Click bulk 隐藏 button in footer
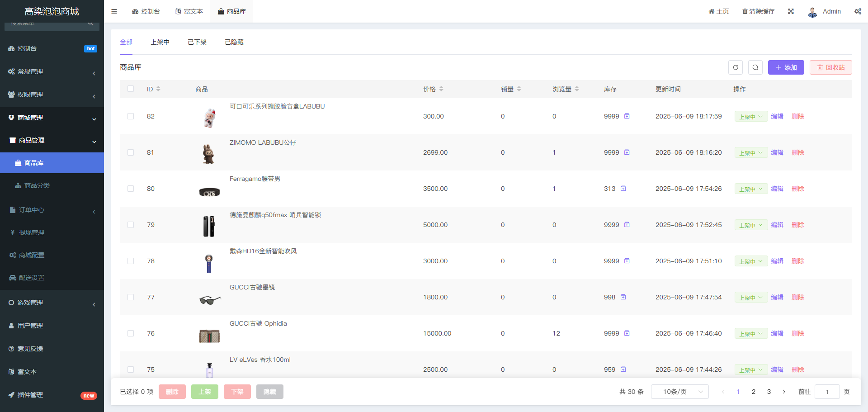Viewport: 868px width, 412px height. (x=270, y=392)
